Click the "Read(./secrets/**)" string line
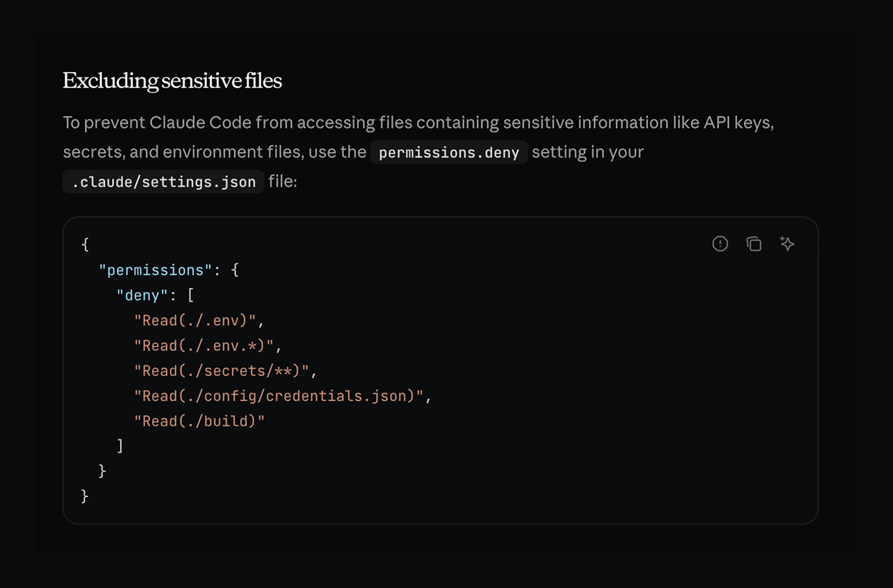Screen dimensions: 893x588 221,371
